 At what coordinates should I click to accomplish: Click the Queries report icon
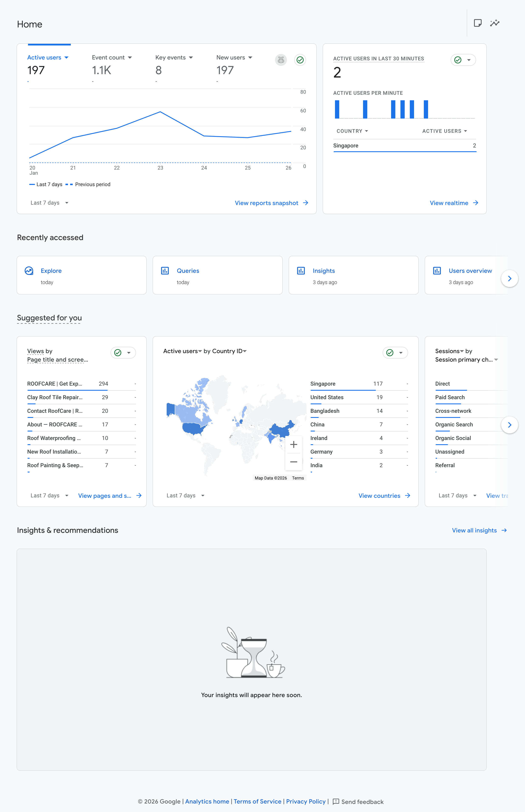point(165,270)
